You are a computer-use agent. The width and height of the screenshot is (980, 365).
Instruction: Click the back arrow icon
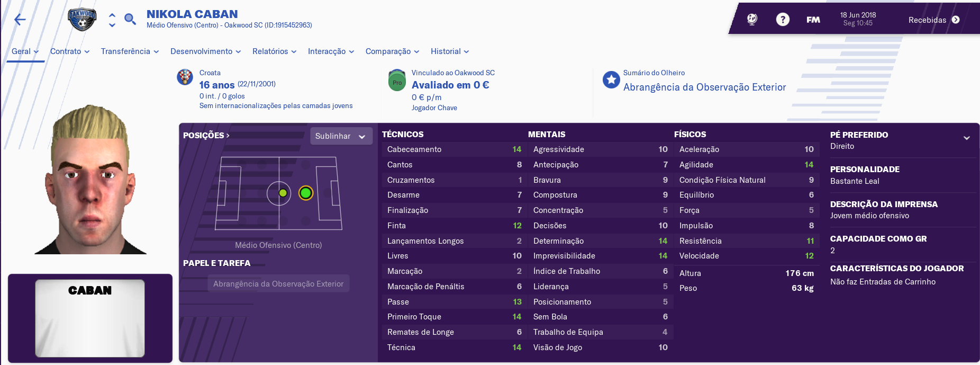click(x=20, y=20)
